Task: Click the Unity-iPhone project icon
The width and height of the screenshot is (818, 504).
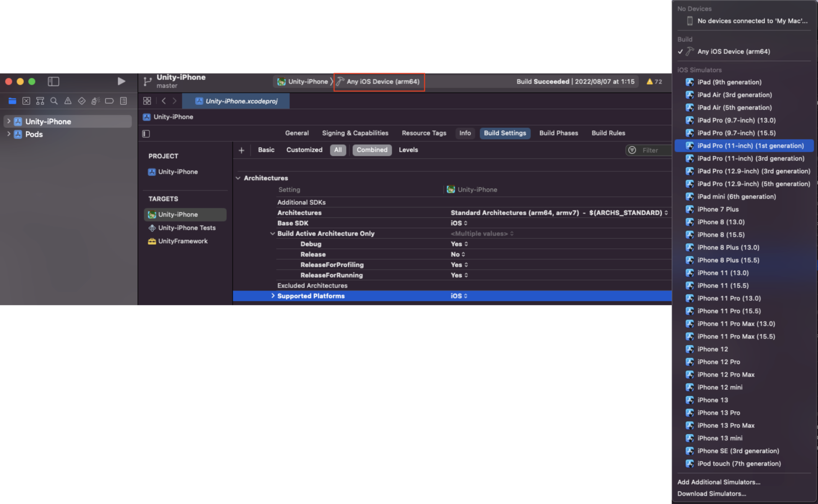Action: click(17, 121)
